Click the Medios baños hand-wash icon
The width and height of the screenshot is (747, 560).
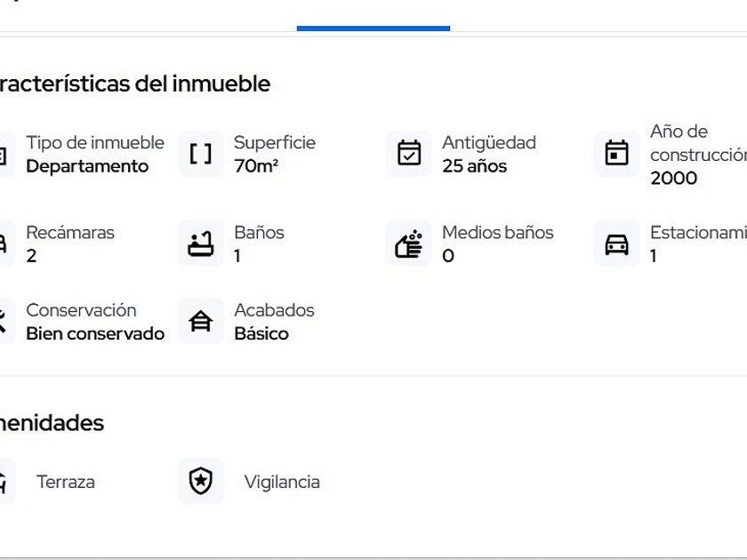click(x=409, y=244)
